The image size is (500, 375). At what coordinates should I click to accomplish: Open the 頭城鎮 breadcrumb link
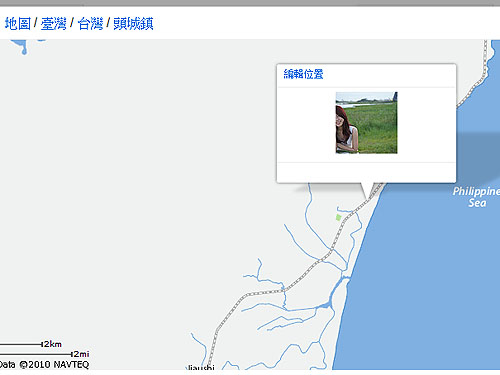[133, 24]
